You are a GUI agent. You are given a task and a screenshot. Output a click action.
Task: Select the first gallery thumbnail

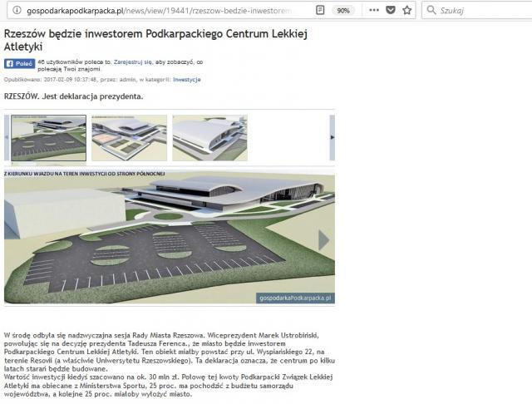pyautogui.click(x=48, y=137)
